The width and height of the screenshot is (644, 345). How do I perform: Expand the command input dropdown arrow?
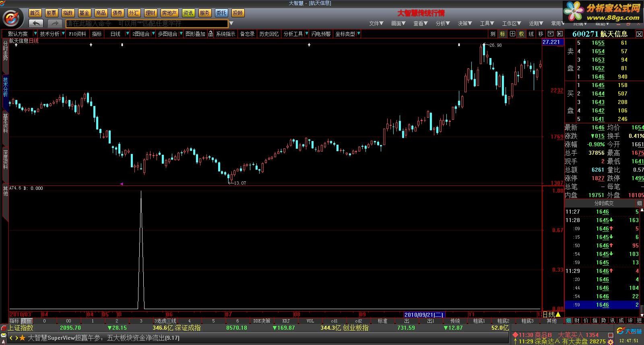tap(231, 23)
